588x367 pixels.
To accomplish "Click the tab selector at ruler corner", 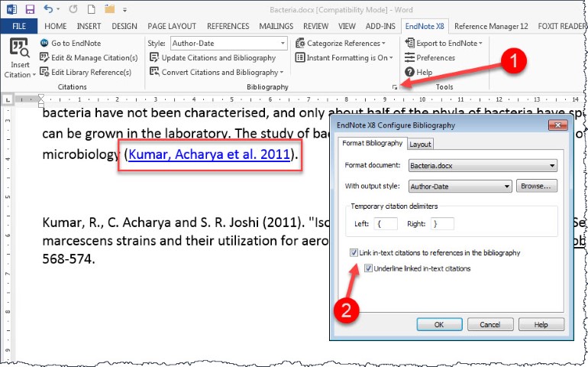I will (8, 100).
